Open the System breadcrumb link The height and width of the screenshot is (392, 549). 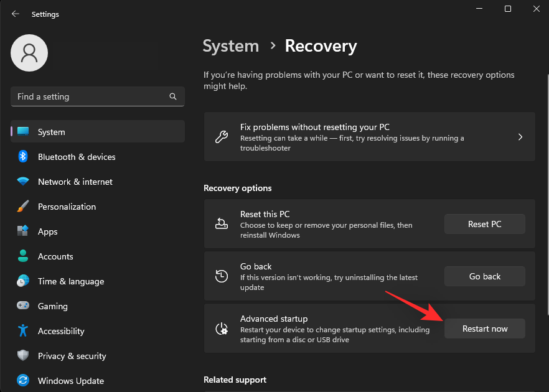pos(230,46)
